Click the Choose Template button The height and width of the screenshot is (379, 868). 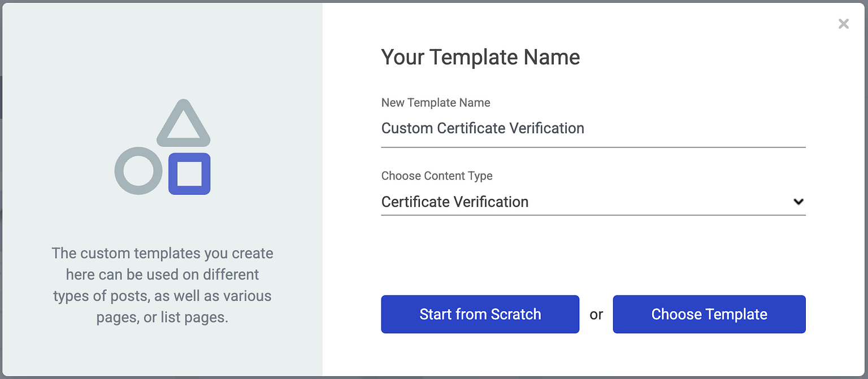[709, 315]
